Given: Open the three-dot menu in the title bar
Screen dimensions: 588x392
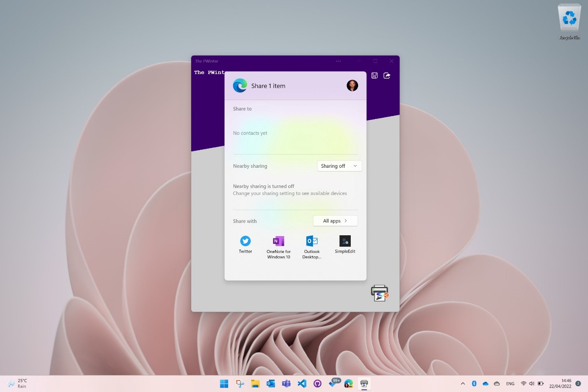Looking at the screenshot, I should coord(338,61).
